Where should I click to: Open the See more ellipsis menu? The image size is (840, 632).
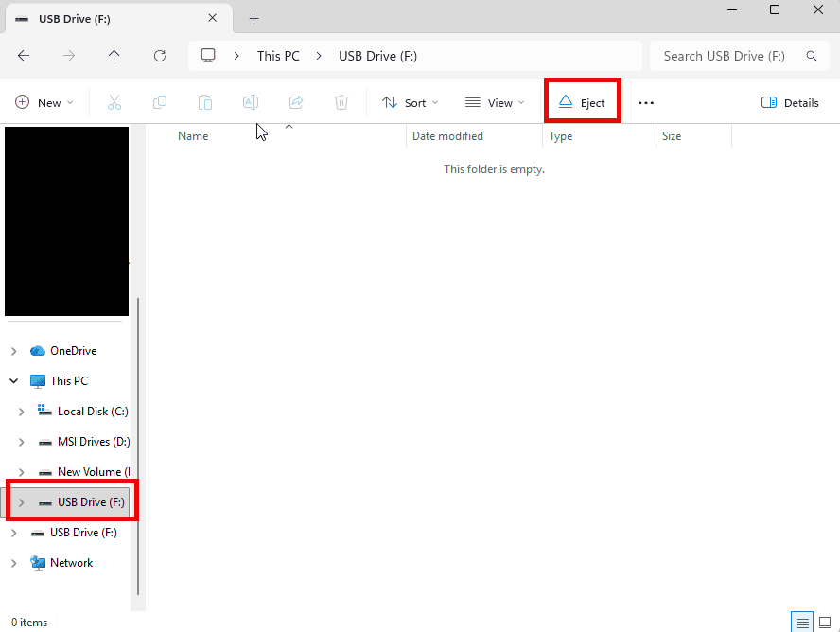tap(646, 103)
